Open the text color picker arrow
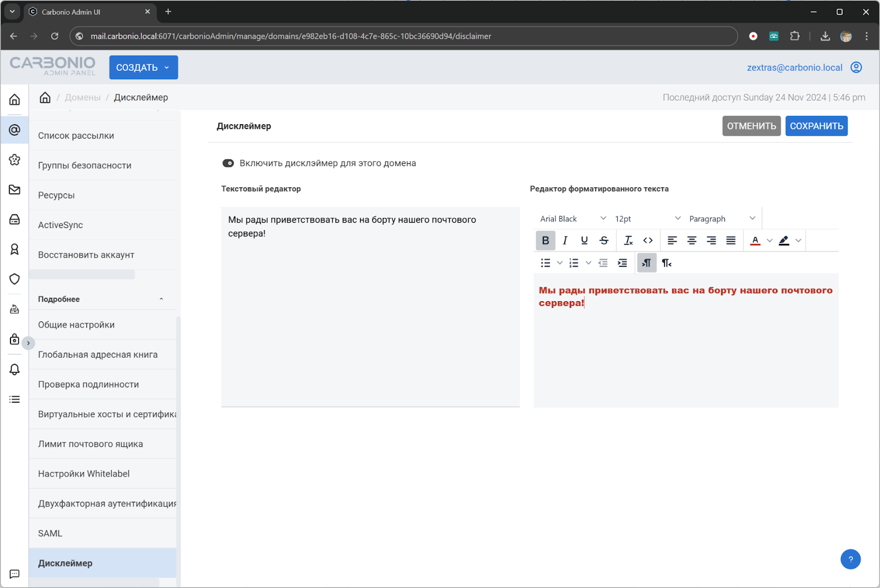The height and width of the screenshot is (588, 880). [x=769, y=240]
